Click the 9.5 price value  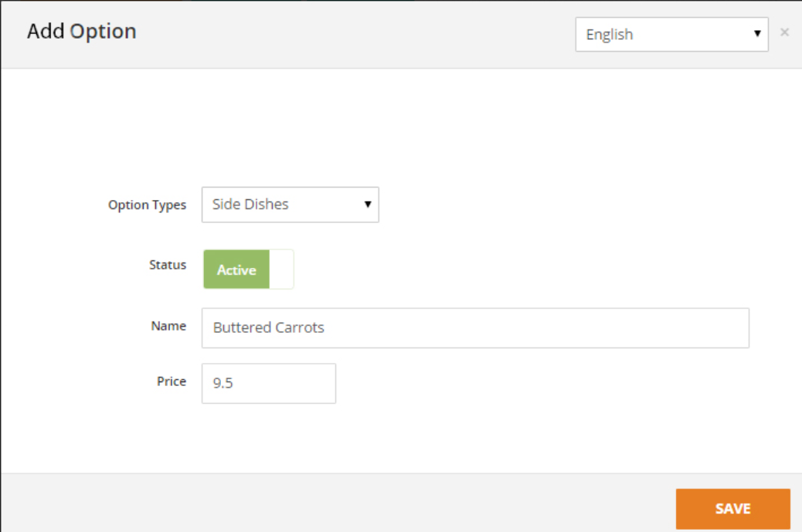coord(223,383)
